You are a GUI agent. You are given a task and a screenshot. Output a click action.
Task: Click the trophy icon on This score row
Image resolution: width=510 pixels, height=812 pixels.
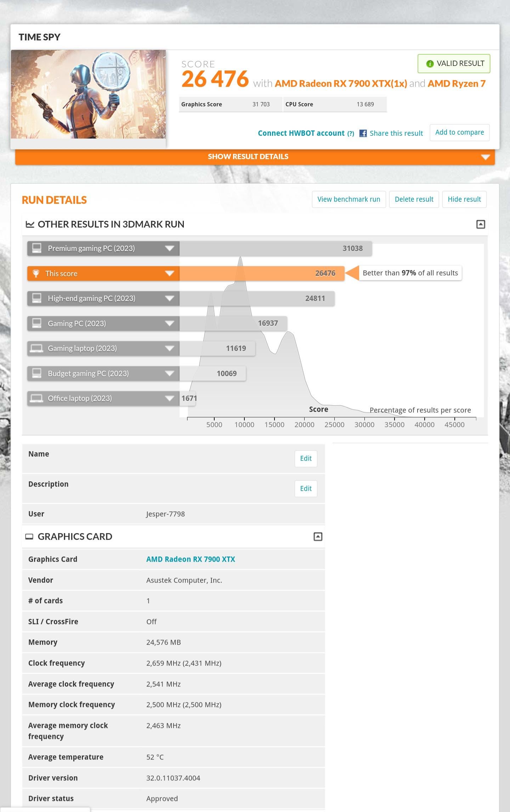click(36, 273)
